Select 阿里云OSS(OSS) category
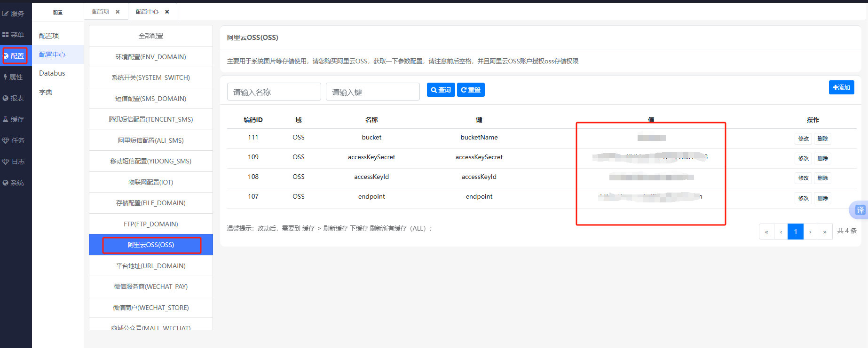The height and width of the screenshot is (348, 868). click(x=151, y=245)
